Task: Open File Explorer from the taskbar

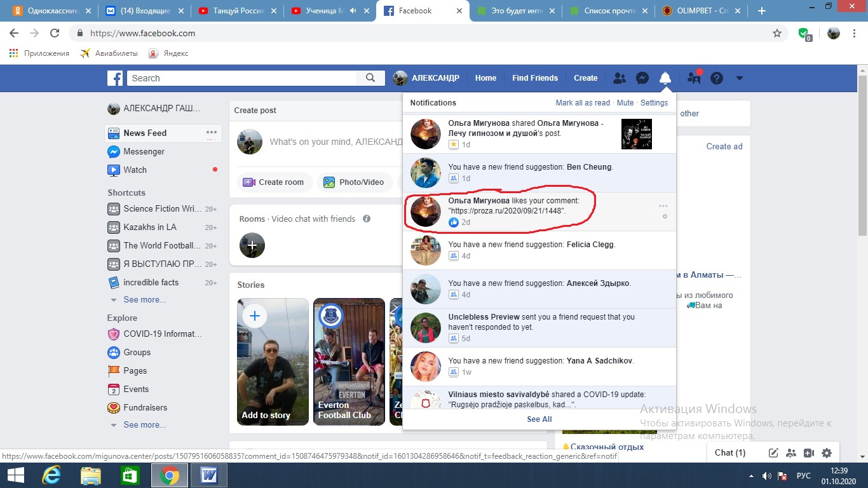Action: [91, 475]
